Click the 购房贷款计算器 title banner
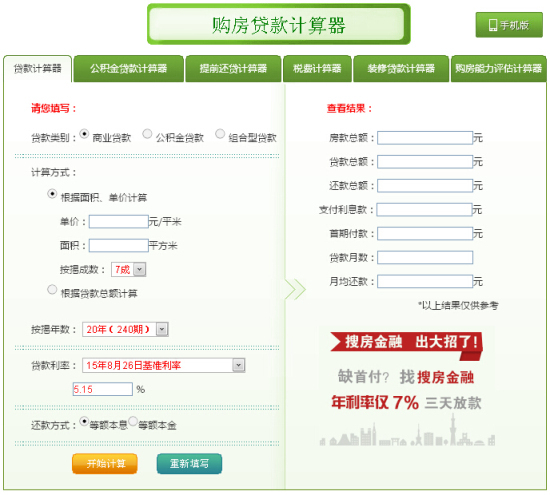550x495 pixels. click(279, 24)
